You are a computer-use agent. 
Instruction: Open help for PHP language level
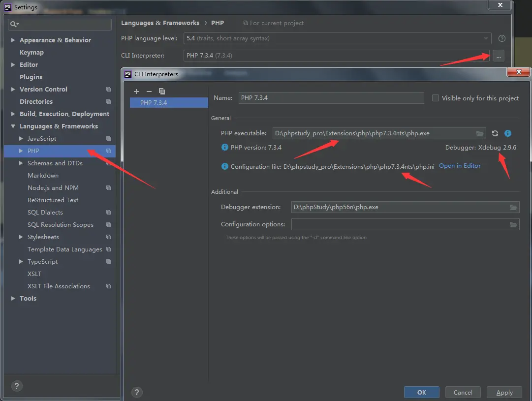pyautogui.click(x=502, y=38)
